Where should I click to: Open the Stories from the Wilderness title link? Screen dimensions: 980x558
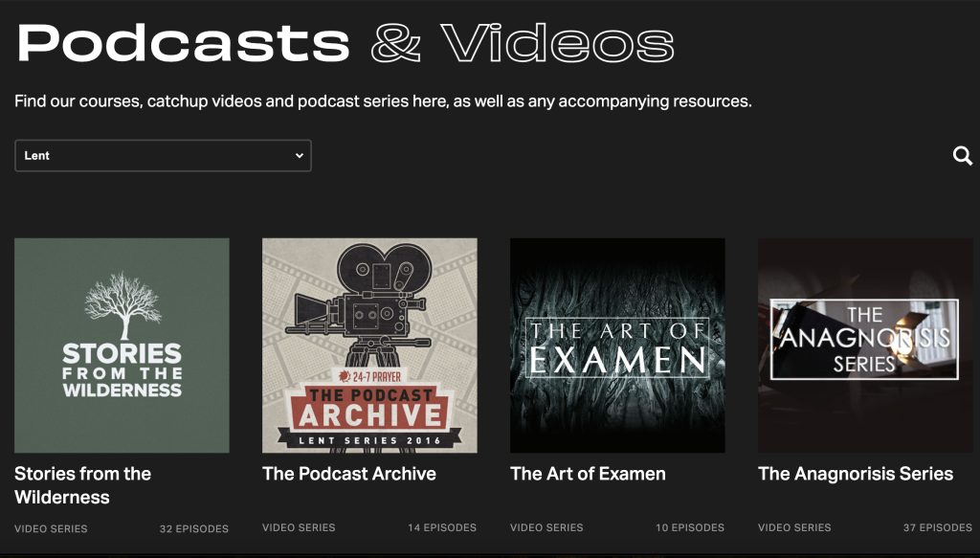83,485
